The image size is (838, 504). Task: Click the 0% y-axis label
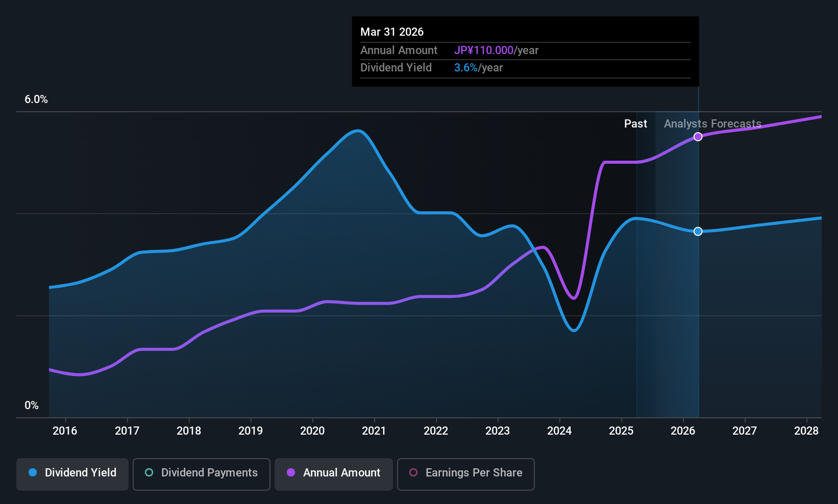[x=32, y=406]
